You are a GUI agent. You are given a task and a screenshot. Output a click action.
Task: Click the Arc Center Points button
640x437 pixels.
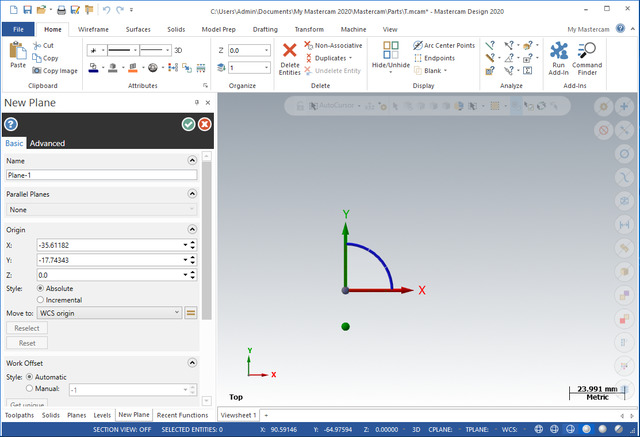pyautogui.click(x=443, y=46)
